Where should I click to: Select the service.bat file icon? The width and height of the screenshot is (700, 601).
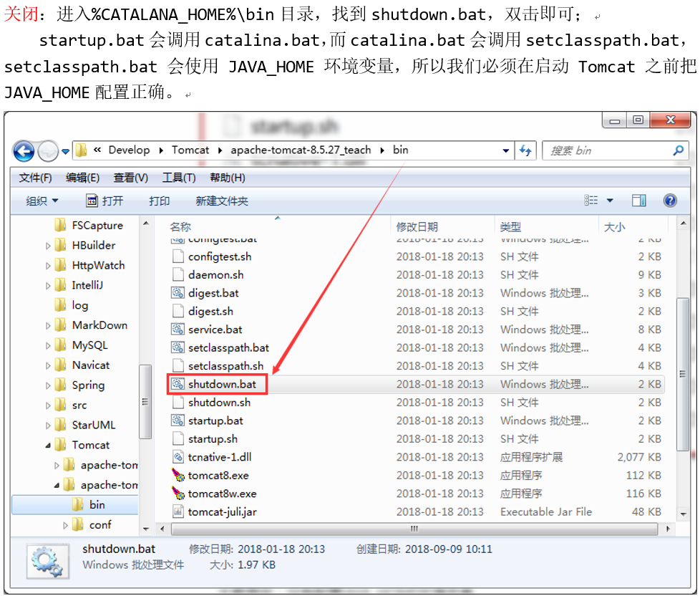click(x=178, y=330)
